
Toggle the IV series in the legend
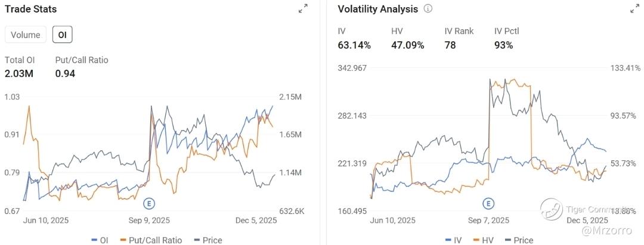coord(453,240)
